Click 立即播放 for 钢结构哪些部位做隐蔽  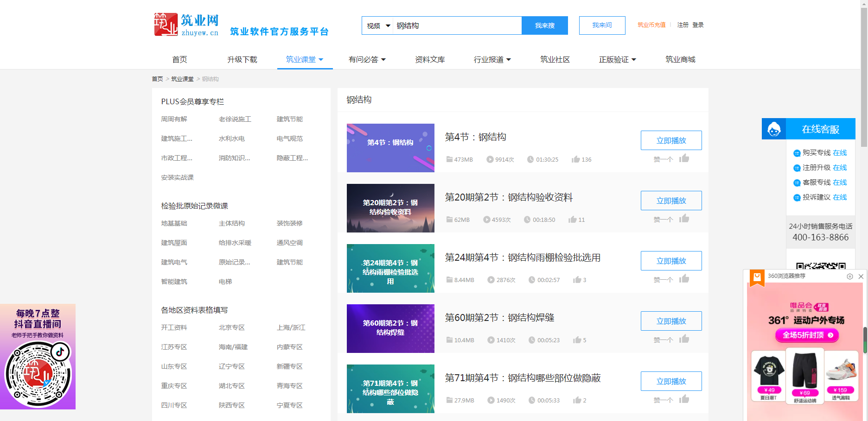coord(671,381)
